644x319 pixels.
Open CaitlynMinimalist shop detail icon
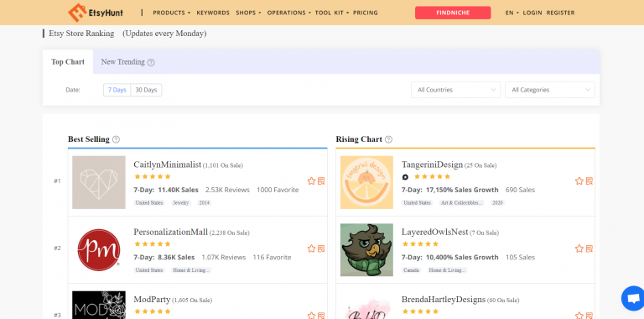(x=321, y=180)
